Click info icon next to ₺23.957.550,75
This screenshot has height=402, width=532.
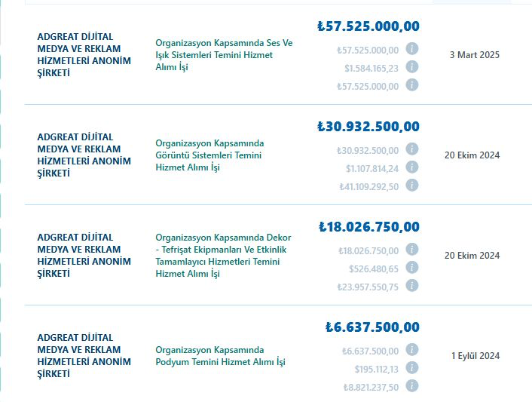(412, 286)
